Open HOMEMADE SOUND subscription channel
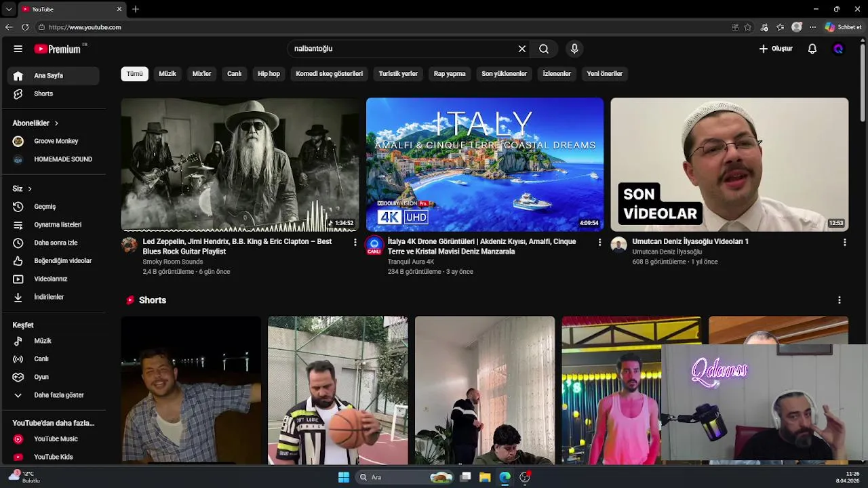 [x=54, y=159]
